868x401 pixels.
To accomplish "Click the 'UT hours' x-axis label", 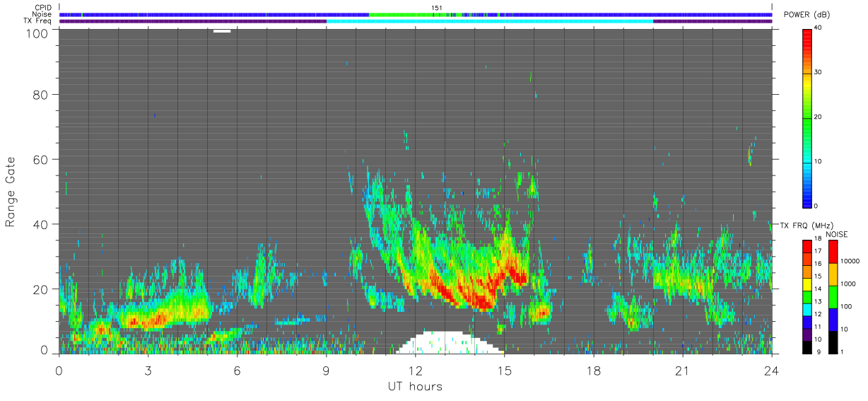I will coord(414,387).
